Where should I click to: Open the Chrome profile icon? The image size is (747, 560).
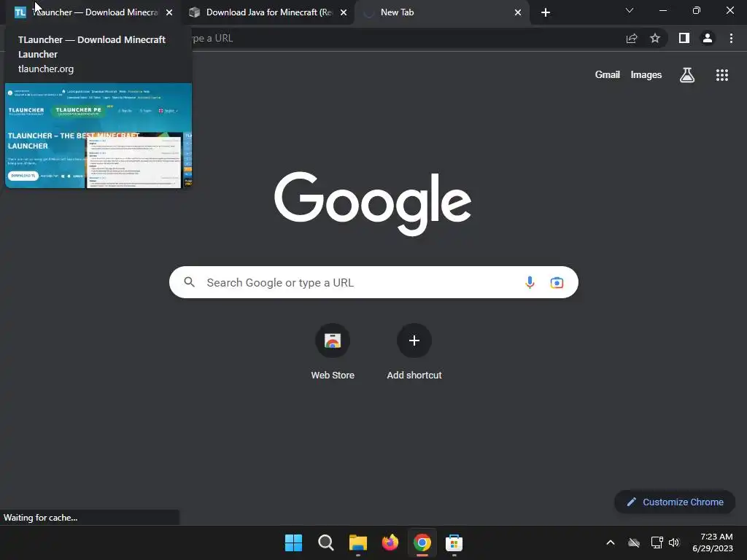pos(708,38)
